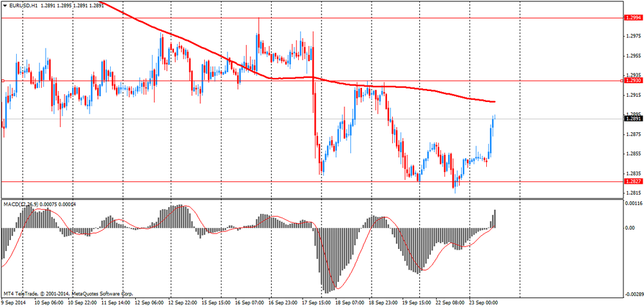Screen dimensions: 644x307
Task: Click the 1.2994 red price tag
Action: point(632,18)
